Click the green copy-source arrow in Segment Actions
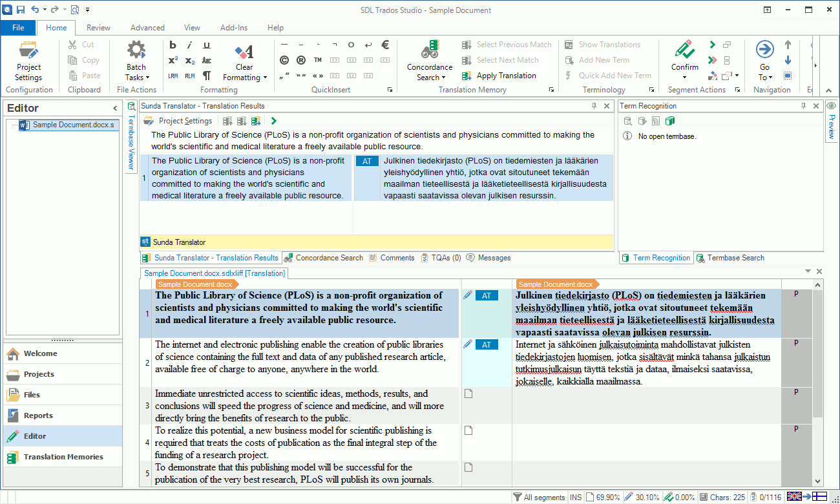 click(712, 45)
